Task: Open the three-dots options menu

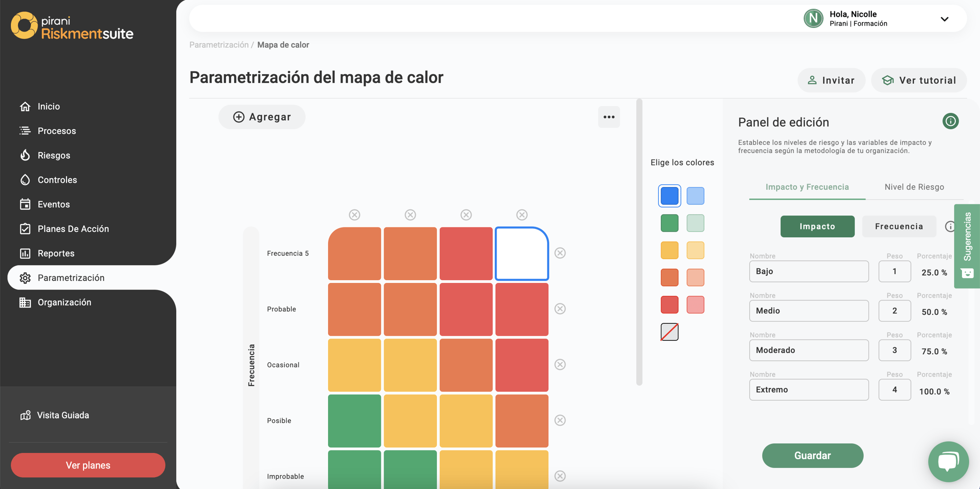Action: tap(609, 117)
